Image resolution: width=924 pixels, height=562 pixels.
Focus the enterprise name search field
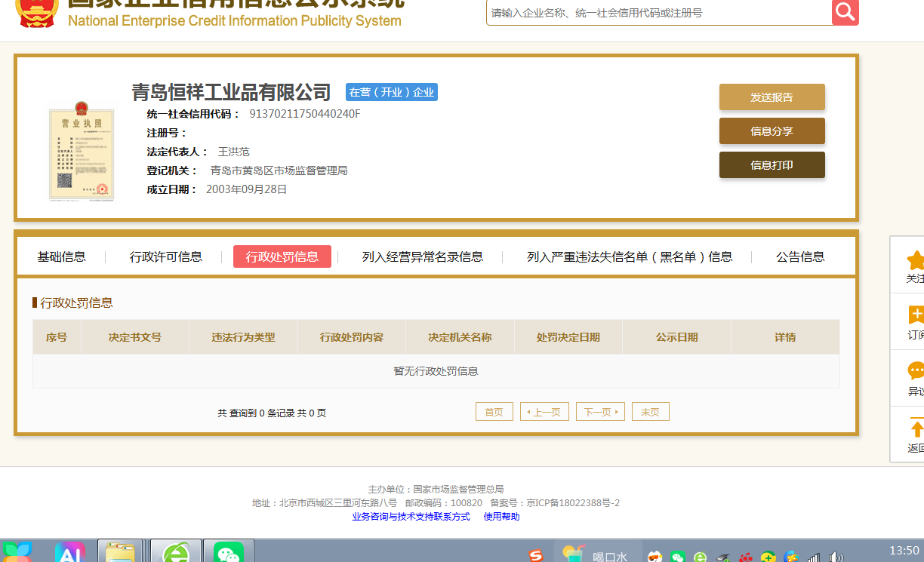tap(659, 13)
